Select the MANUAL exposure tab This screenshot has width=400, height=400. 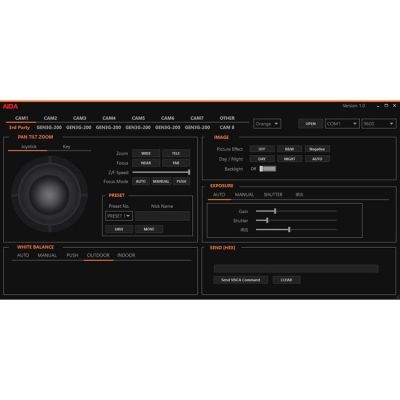[x=244, y=195]
